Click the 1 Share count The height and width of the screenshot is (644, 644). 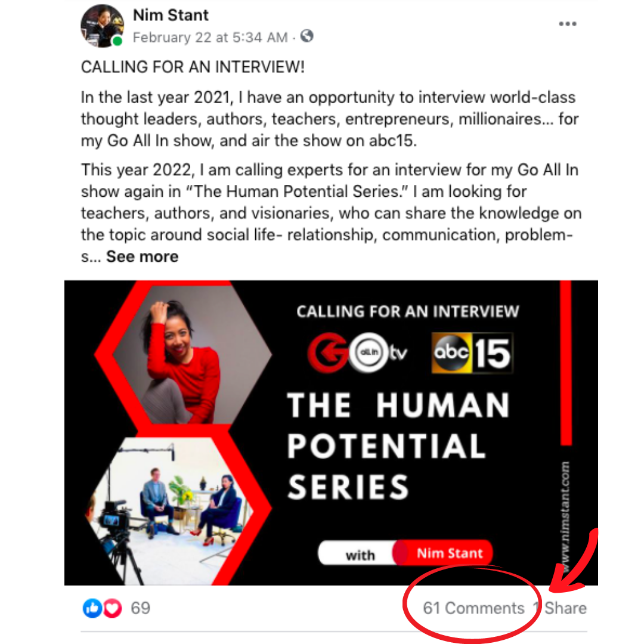click(x=560, y=608)
